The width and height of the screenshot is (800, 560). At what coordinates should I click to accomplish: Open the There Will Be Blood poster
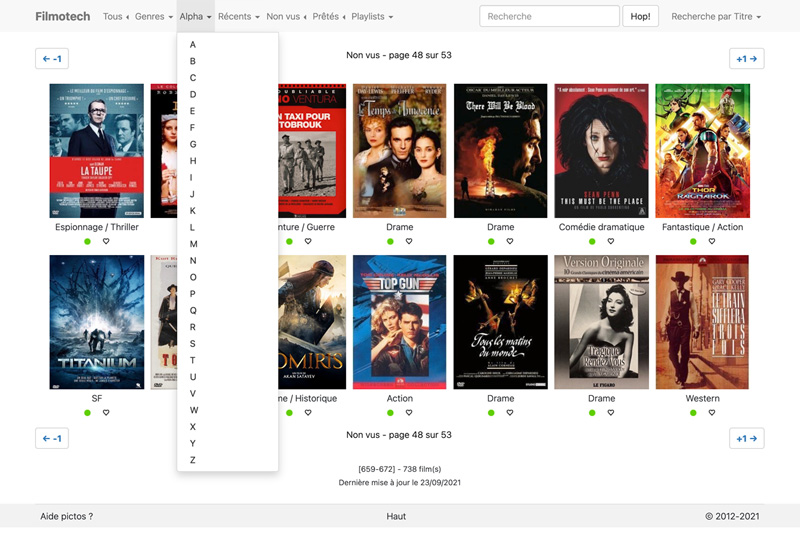501,151
